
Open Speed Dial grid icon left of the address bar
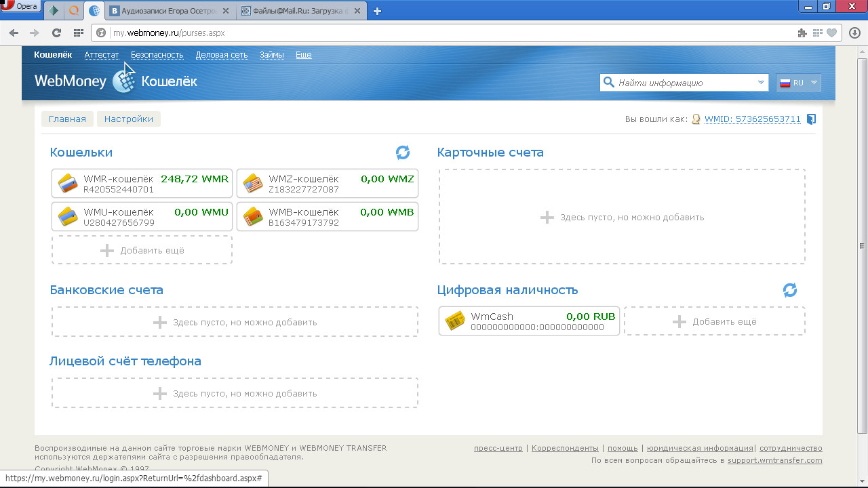(78, 33)
